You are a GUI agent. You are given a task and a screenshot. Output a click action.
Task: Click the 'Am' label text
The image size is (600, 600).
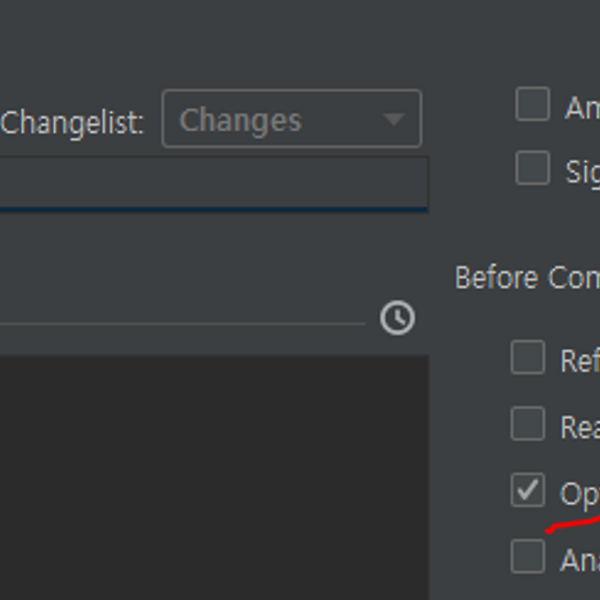pos(582,107)
